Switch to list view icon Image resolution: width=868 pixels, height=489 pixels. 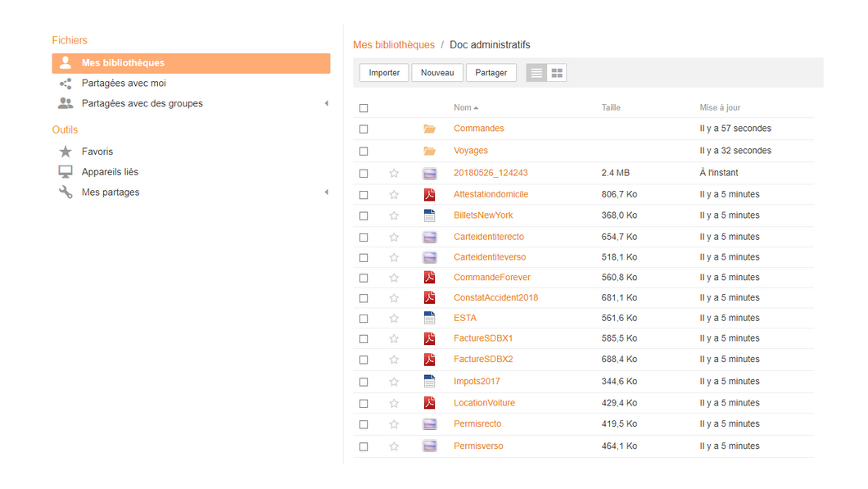coord(536,73)
